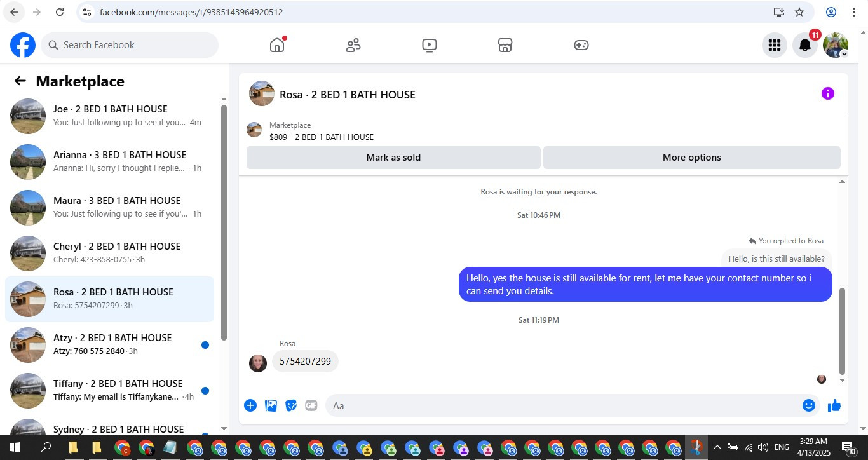Click the Rosa · 2 BED 1 BATH HOUSE chat title
The image size is (868, 460).
coord(348,95)
